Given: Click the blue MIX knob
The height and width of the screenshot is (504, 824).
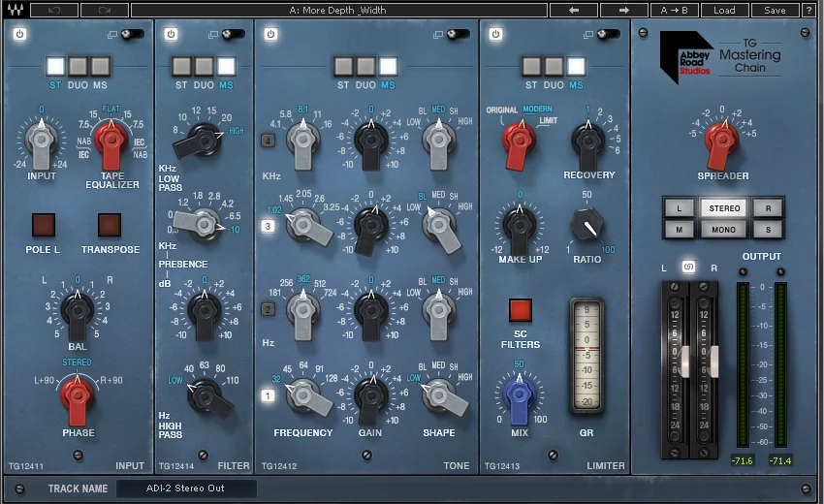Looking at the screenshot, I should (520, 395).
